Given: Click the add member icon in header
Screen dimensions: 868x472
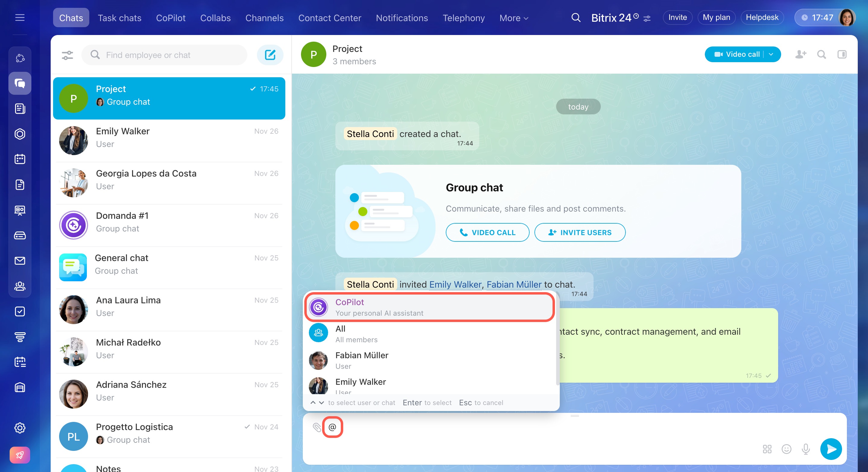Looking at the screenshot, I should click(801, 54).
